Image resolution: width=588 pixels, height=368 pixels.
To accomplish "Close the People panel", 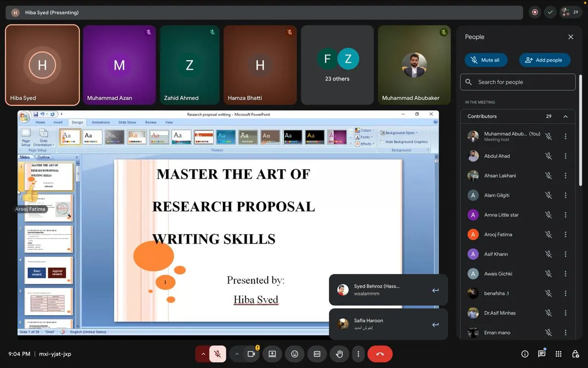I will click(x=571, y=37).
